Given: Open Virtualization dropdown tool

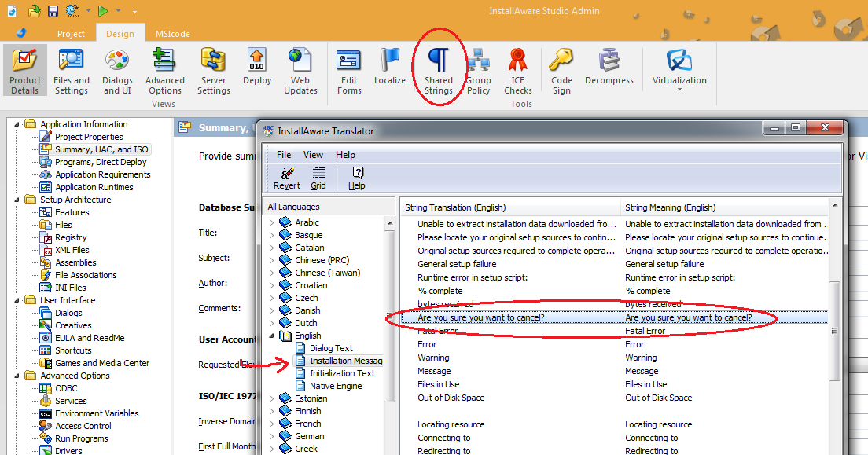Looking at the screenshot, I should [x=679, y=69].
